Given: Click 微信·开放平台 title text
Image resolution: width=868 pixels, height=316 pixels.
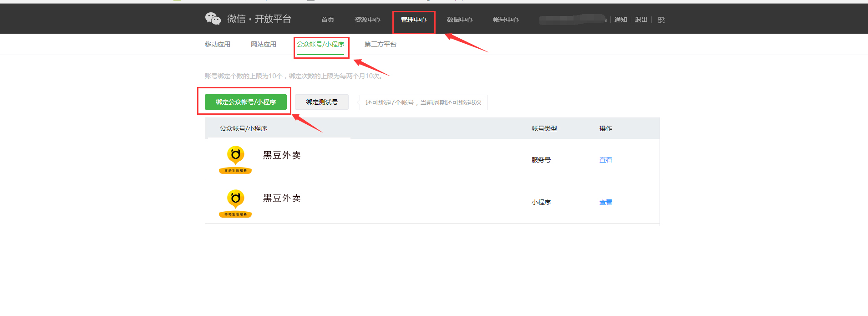Looking at the screenshot, I should [259, 19].
